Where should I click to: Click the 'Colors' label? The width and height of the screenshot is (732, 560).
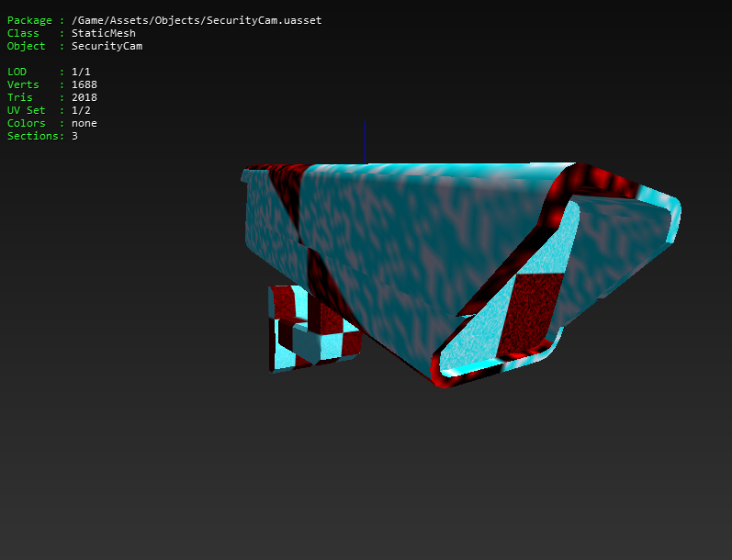click(26, 123)
